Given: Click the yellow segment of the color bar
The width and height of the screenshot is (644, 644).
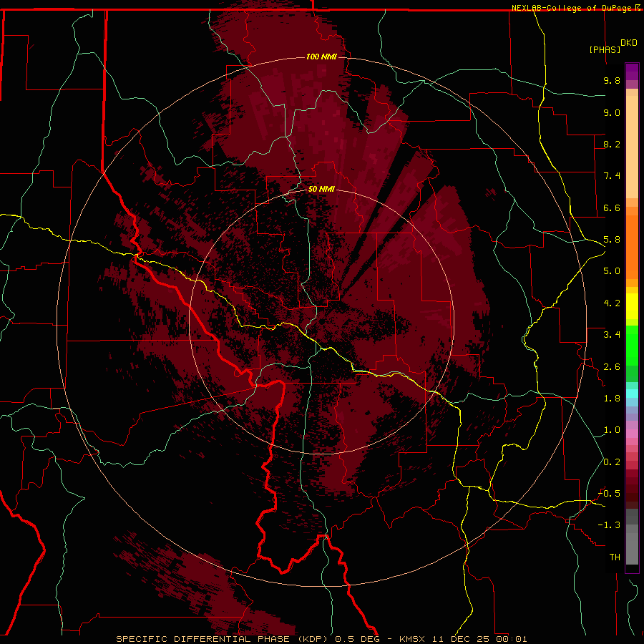Looking at the screenshot, I should 632,306.
